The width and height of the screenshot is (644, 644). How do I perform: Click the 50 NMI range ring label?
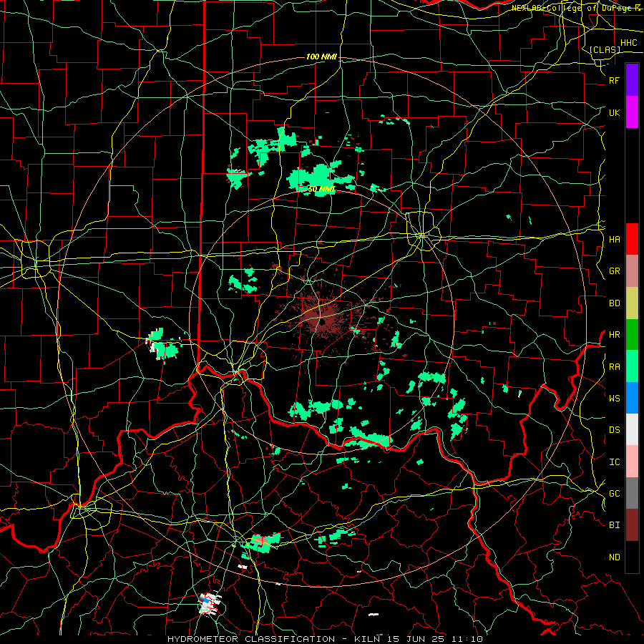click(x=321, y=189)
